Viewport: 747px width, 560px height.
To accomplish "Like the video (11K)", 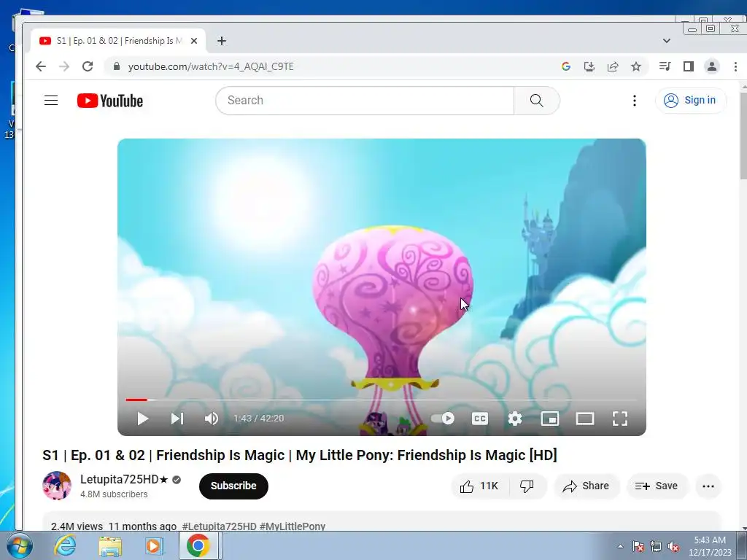I will click(479, 486).
